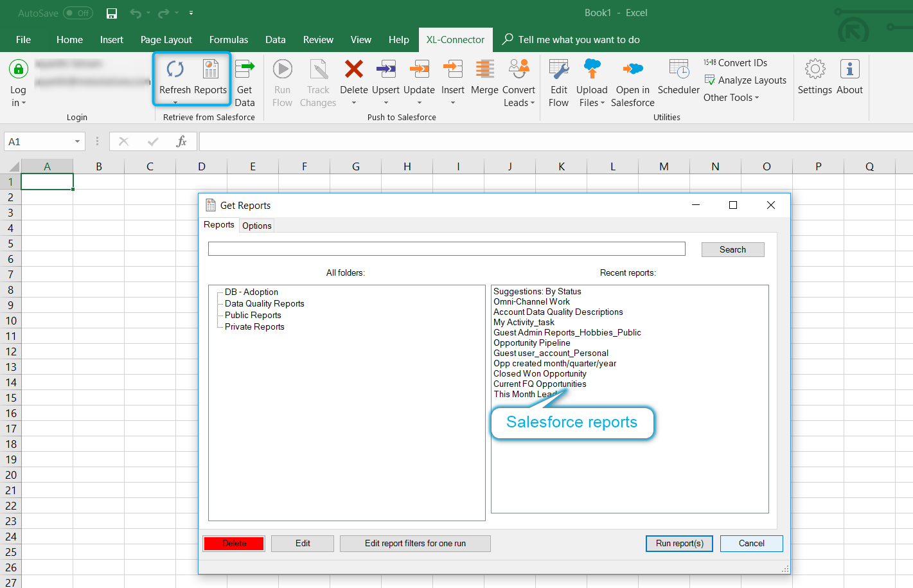Select report Suggestions: By Status
This screenshot has width=913, height=588.
537,291
